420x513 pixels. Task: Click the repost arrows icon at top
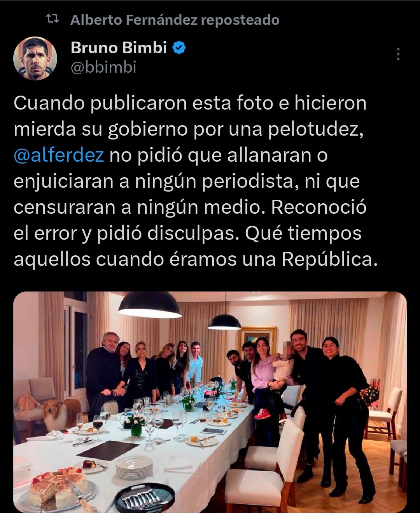pos(52,19)
